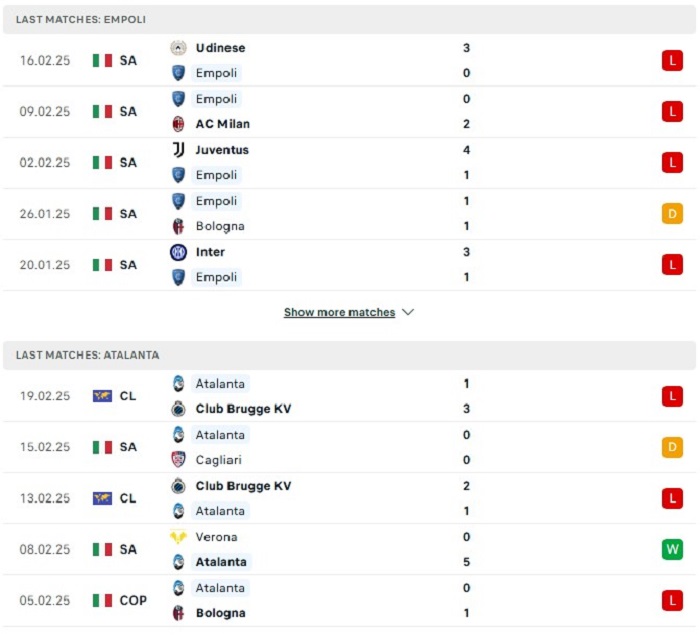Select the Last Matches: Empoli header
Image resolution: width=700 pixels, height=637 pixels.
tap(350, 20)
